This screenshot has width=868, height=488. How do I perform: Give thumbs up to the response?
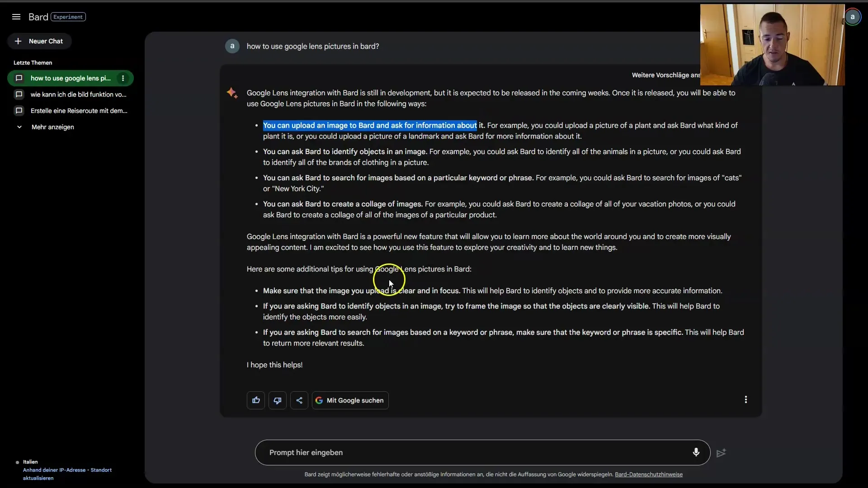click(x=256, y=400)
